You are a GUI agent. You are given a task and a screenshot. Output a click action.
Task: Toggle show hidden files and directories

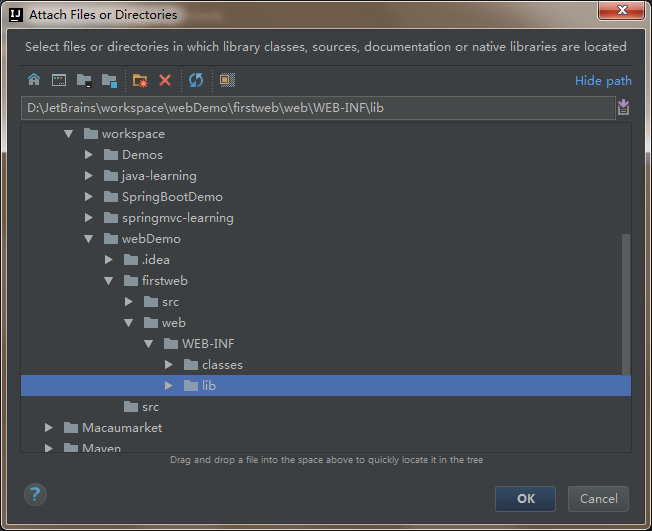coord(227,80)
